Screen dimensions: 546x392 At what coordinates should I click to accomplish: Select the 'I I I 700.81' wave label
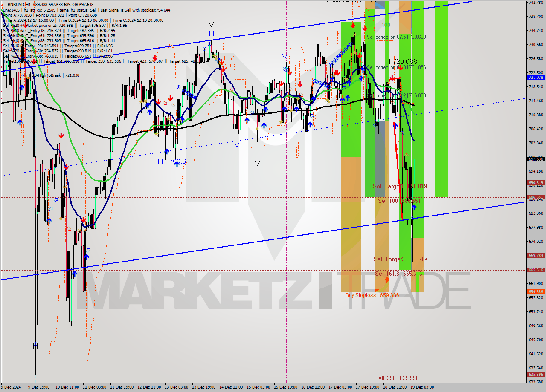pos(173,161)
